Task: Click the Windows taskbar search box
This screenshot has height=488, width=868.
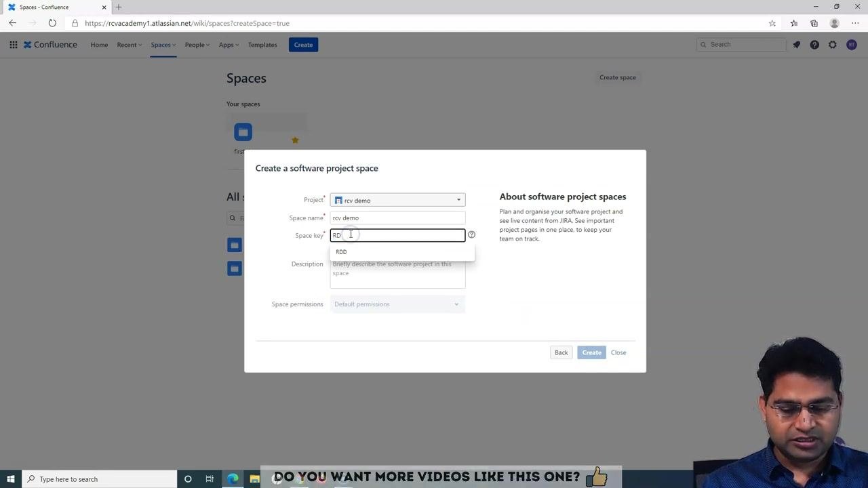Action: (99, 479)
